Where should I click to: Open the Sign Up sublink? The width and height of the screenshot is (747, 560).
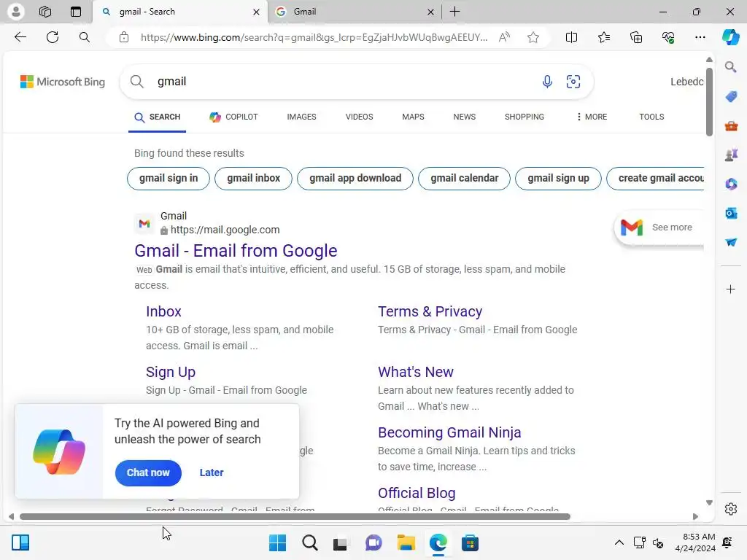click(171, 372)
